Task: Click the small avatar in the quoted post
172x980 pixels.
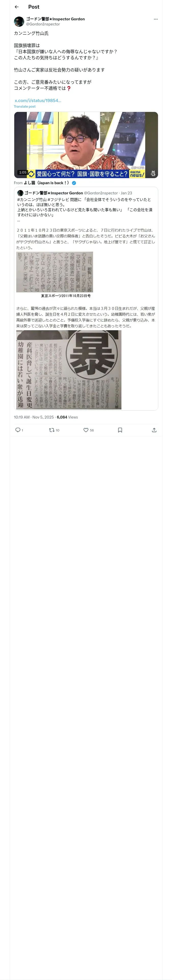Action: pyautogui.click(x=20, y=193)
